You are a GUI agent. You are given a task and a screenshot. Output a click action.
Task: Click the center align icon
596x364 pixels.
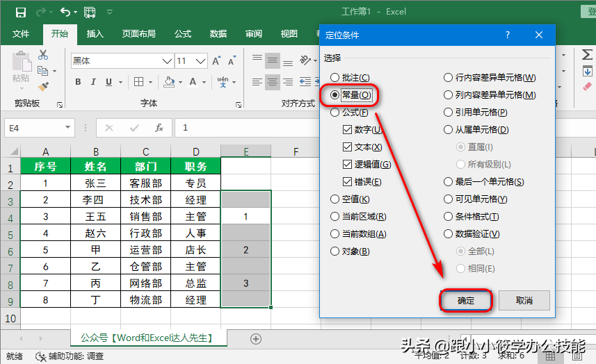(x=273, y=81)
